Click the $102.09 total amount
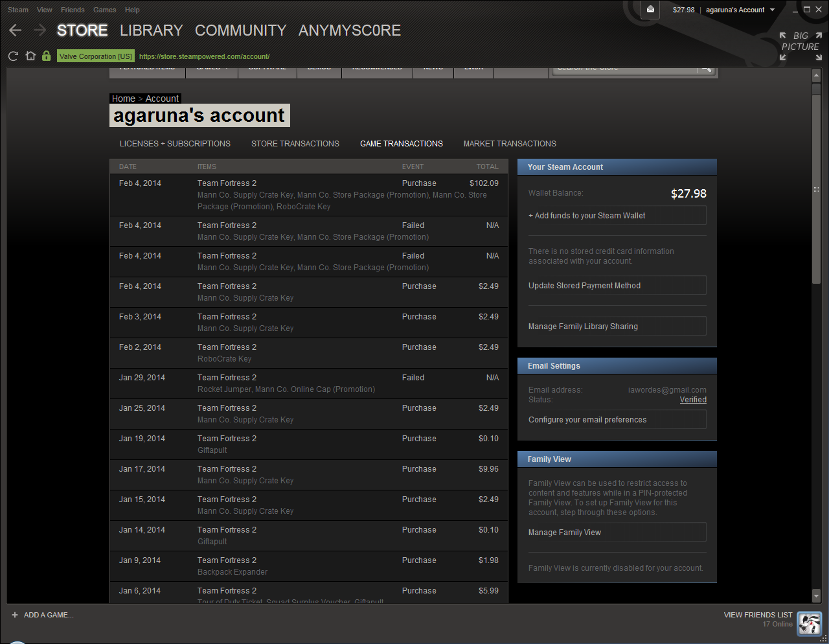The width and height of the screenshot is (829, 644). [484, 183]
